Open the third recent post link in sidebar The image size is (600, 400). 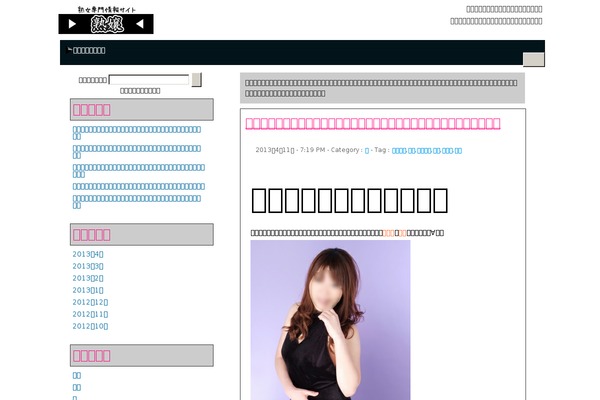(x=139, y=171)
